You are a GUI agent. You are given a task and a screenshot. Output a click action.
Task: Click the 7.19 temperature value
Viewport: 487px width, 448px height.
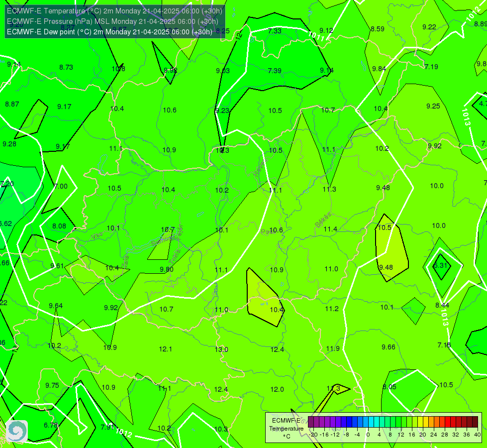[x=431, y=67]
